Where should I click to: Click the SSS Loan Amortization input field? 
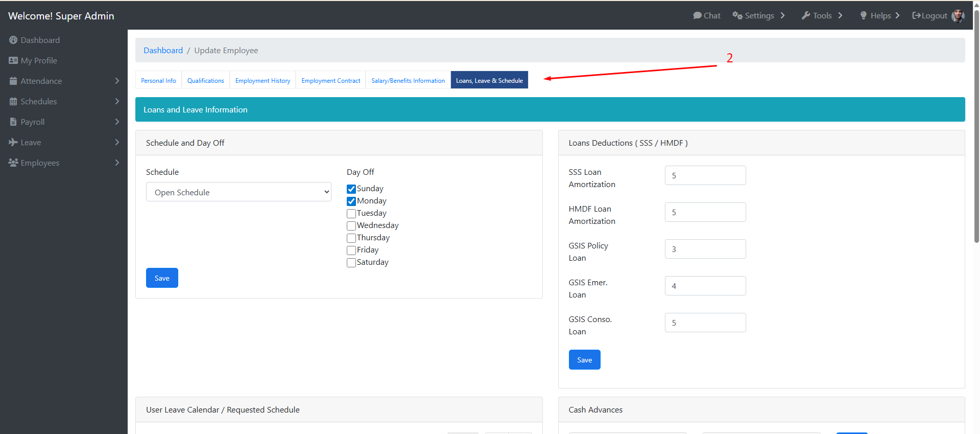tap(705, 175)
